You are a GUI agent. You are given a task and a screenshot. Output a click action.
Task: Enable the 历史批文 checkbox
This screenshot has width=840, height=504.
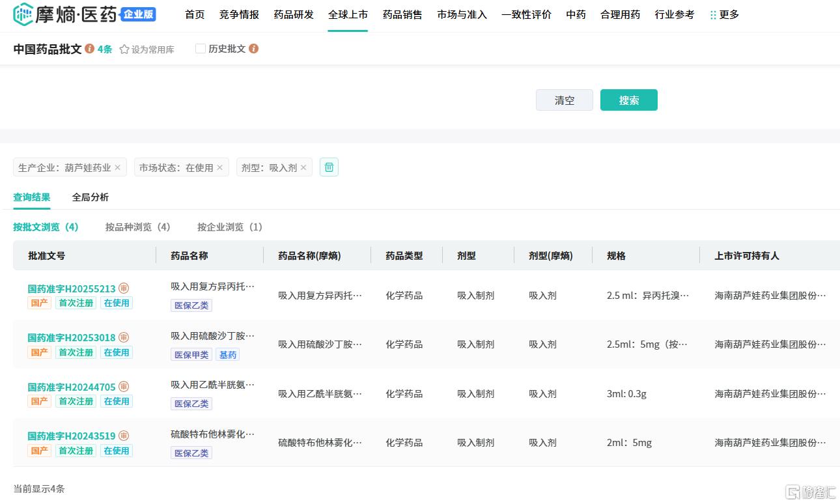coord(201,49)
